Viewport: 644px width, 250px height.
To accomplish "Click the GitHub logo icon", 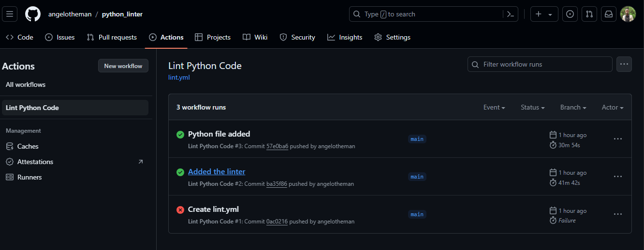I will tap(33, 14).
